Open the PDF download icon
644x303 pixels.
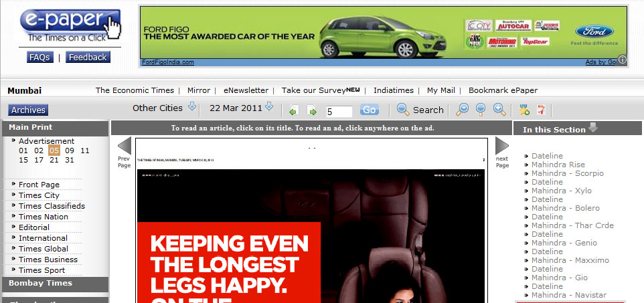(542, 110)
